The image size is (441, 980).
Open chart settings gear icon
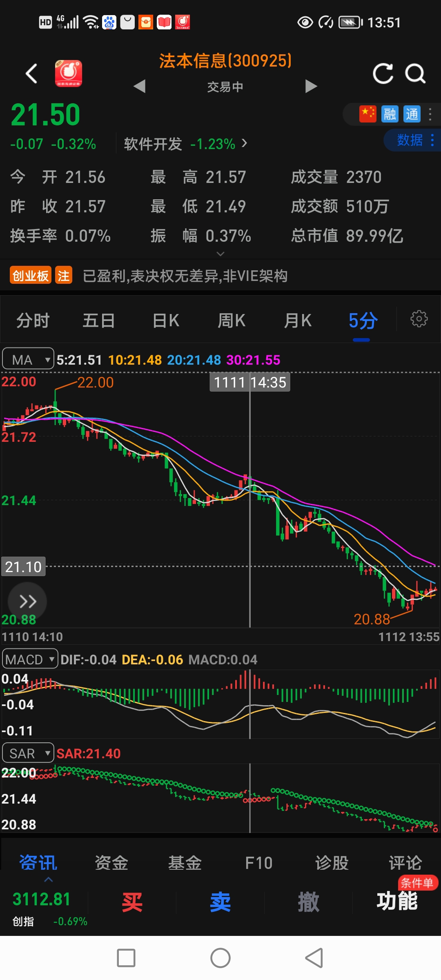pyautogui.click(x=419, y=318)
